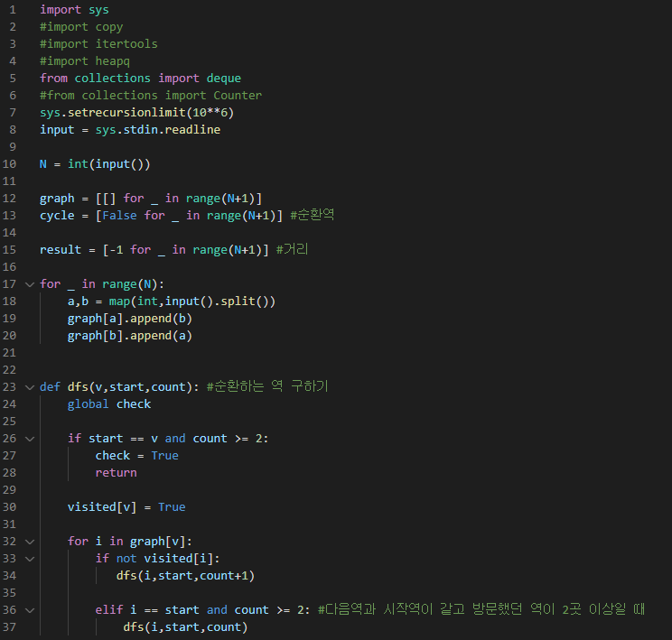The width and height of the screenshot is (672, 640).
Task: Click line number 23 in the gutter
Action: (x=9, y=387)
